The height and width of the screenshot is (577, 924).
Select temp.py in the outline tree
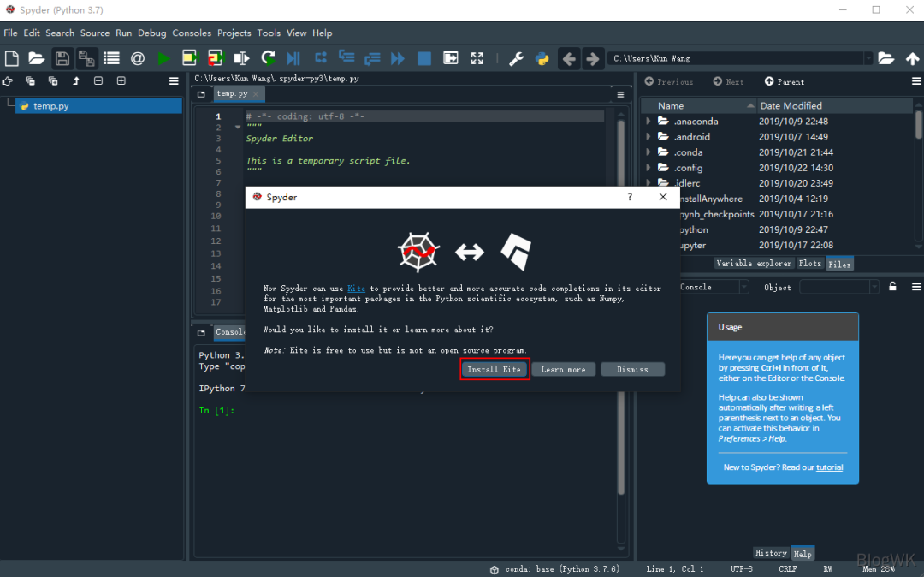(x=98, y=106)
